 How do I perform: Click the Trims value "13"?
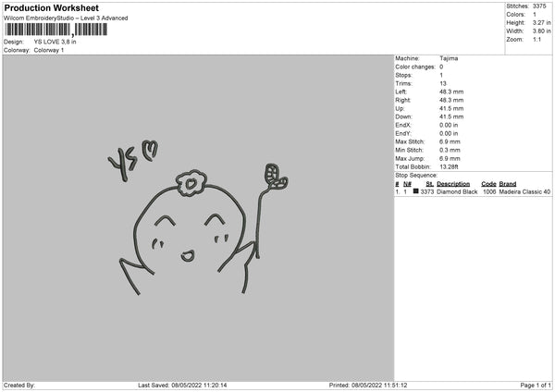(443, 83)
